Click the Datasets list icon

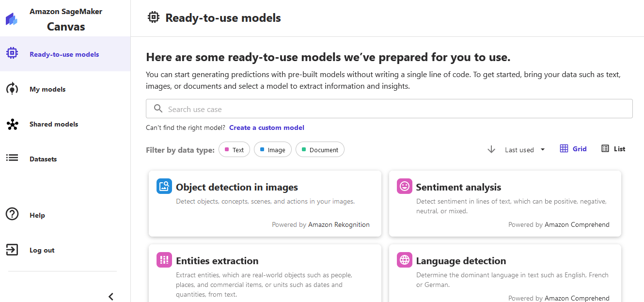[12, 158]
